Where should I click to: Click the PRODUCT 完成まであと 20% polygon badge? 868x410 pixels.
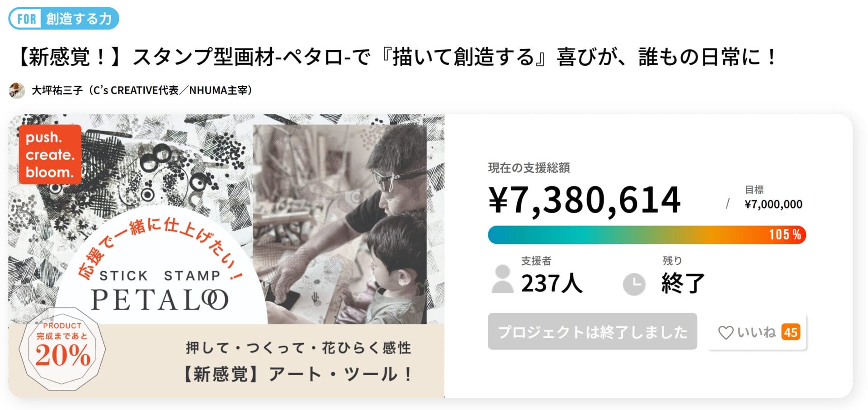click(62, 348)
